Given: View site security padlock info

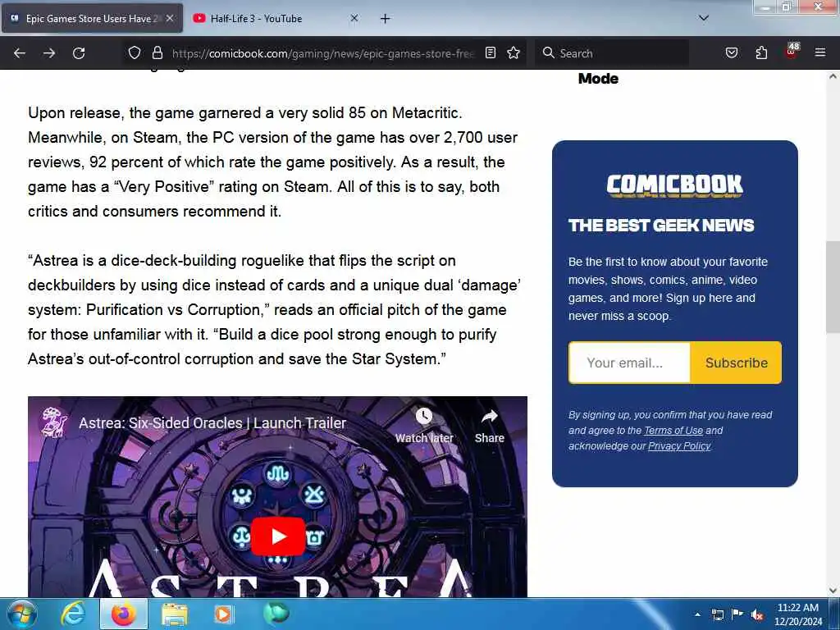Looking at the screenshot, I should [157, 52].
